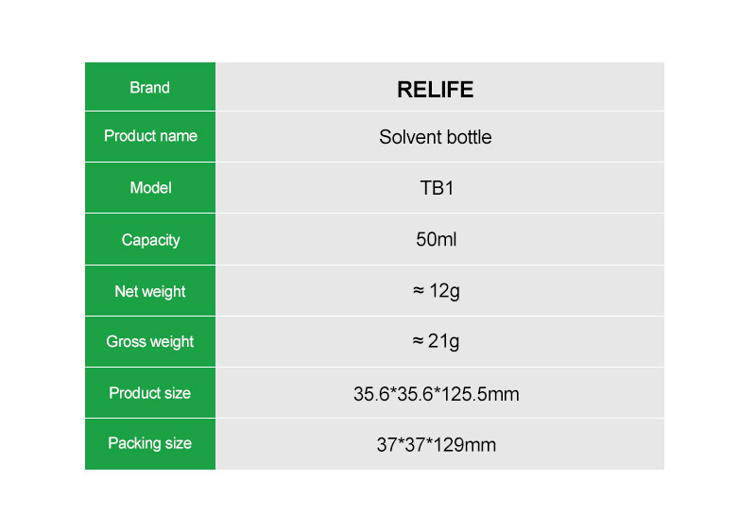Select the 37*37*129mm packing value

pyautogui.click(x=436, y=445)
